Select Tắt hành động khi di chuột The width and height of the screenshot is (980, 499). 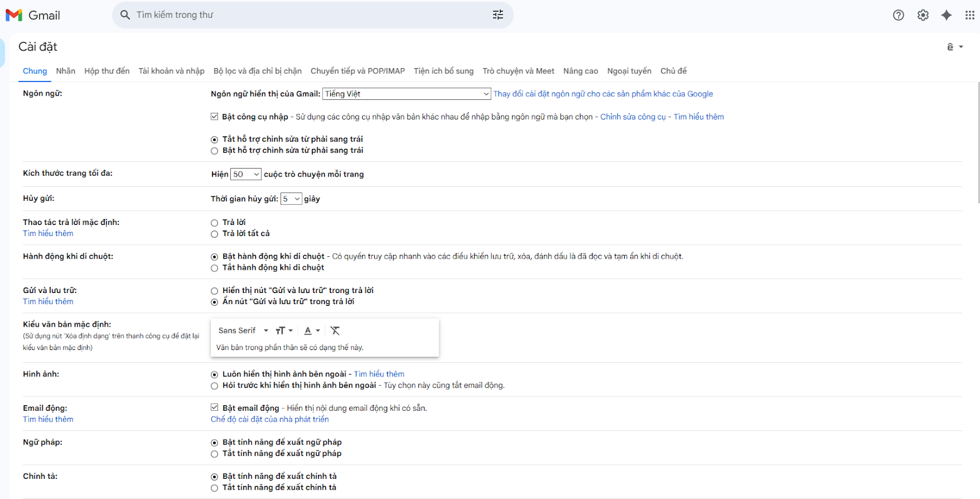tap(214, 268)
